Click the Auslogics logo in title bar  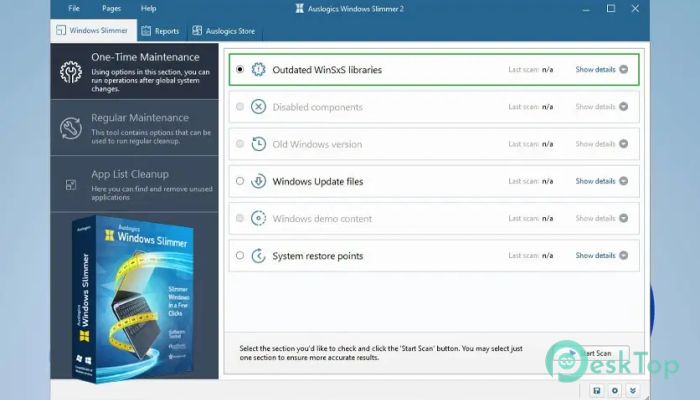point(300,8)
